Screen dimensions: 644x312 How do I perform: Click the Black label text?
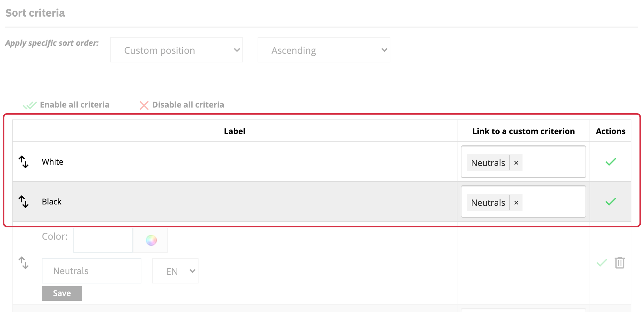click(52, 202)
